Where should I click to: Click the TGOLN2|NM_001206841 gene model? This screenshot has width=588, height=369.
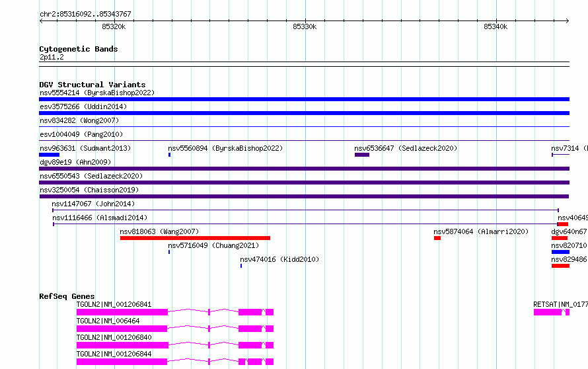[175, 312]
